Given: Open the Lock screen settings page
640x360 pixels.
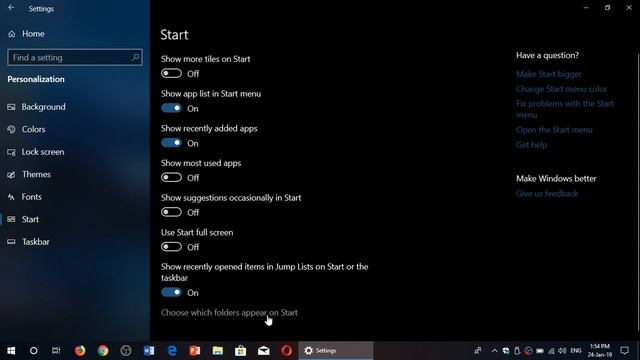Looking at the screenshot, I should (x=36, y=152).
